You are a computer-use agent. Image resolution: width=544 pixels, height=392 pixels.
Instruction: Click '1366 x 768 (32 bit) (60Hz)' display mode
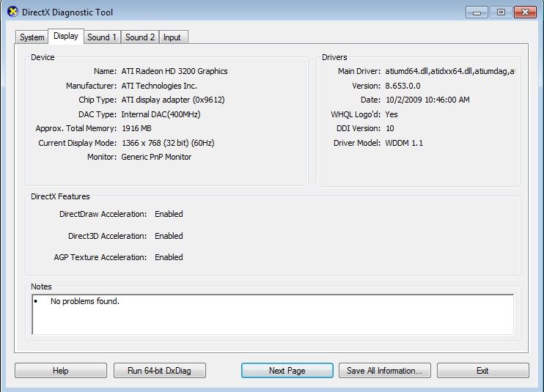(x=168, y=143)
